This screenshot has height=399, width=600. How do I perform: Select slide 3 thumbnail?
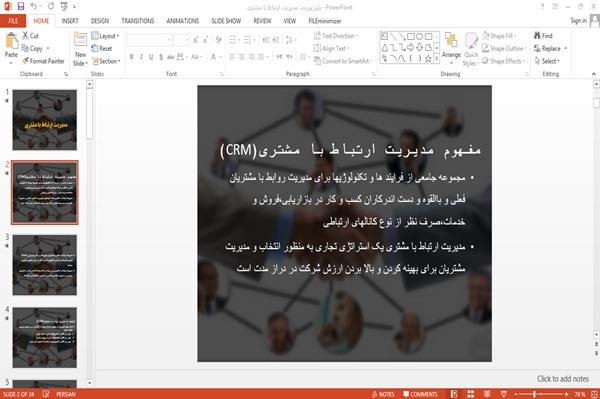click(45, 265)
